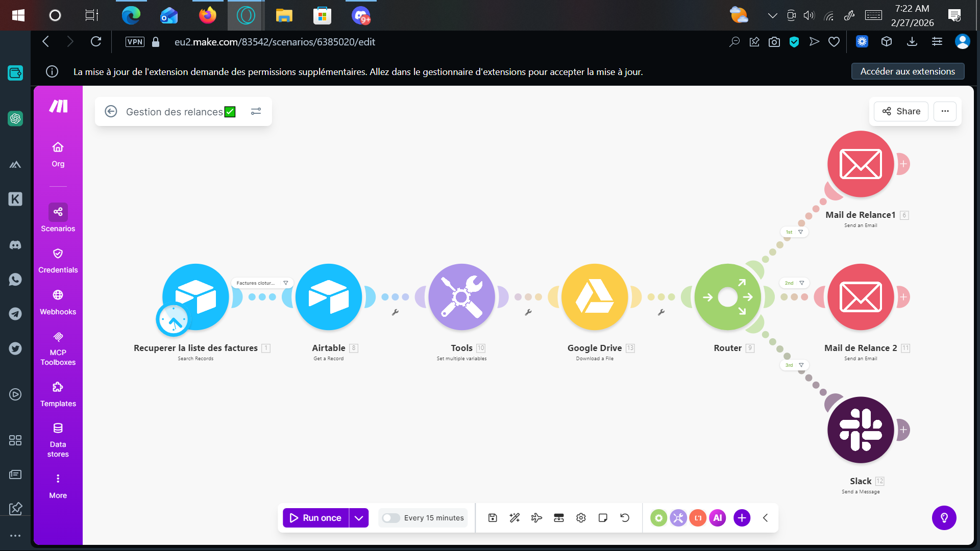Click the auto-align magic wand icon
The width and height of the screenshot is (980, 551).
click(514, 518)
